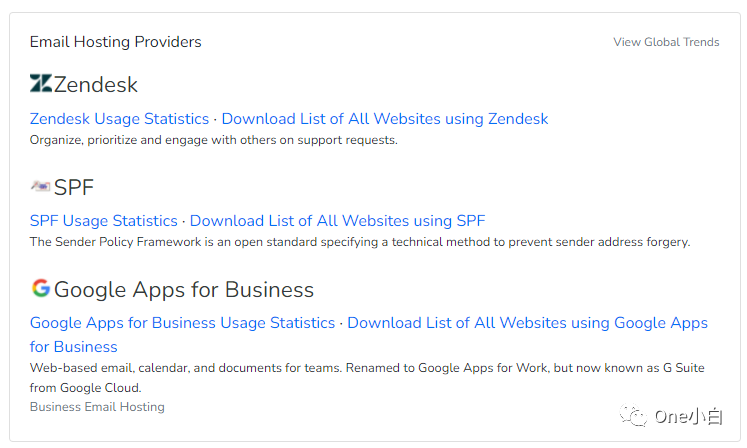Download list of websites using Google Apps

(x=527, y=323)
